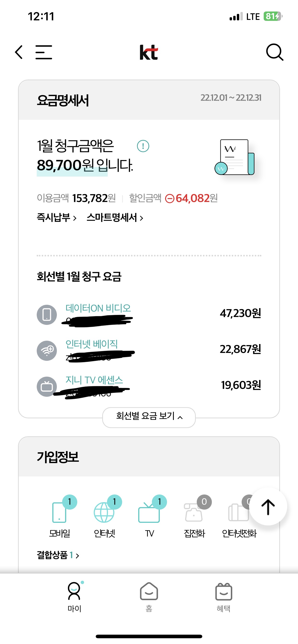Tap the back arrow in header
Screen dimensions: 298x644
(x=19, y=52)
